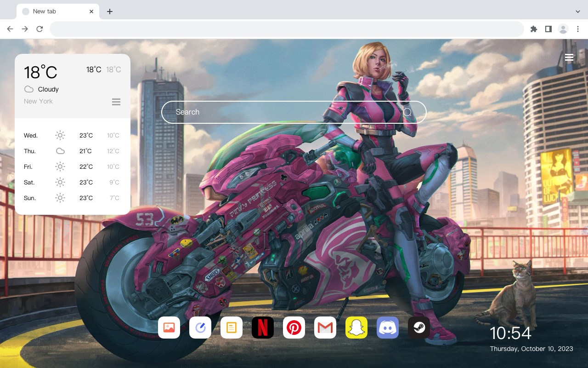
Task: Select the New tab tab
Action: 58,11
